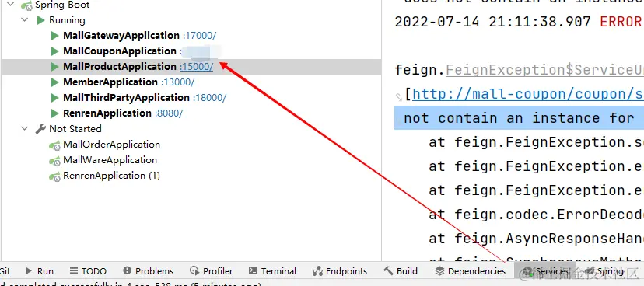The width and height of the screenshot is (644, 286).
Task: Open the :18000/ port link
Action: point(209,98)
